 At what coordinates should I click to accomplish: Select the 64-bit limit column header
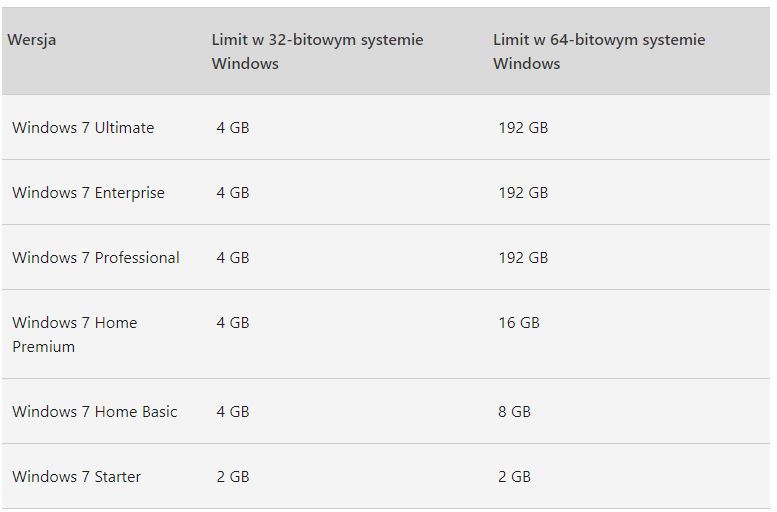coord(599,52)
